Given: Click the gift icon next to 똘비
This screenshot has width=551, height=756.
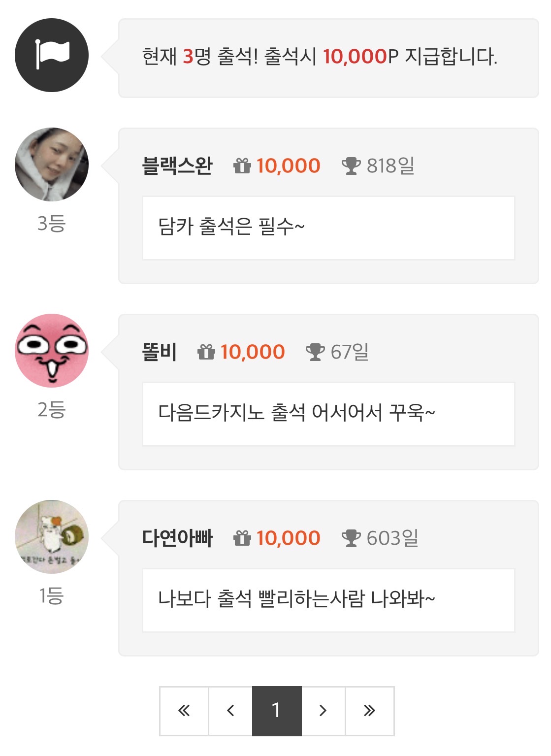Looking at the screenshot, I should pyautogui.click(x=206, y=352).
